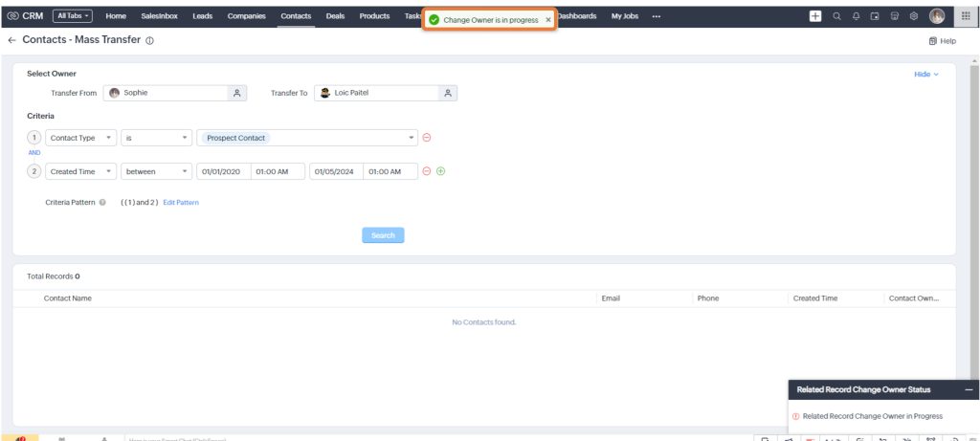980x441 pixels.
Task: Dismiss the Change Owner in progress notification
Action: pyautogui.click(x=548, y=20)
